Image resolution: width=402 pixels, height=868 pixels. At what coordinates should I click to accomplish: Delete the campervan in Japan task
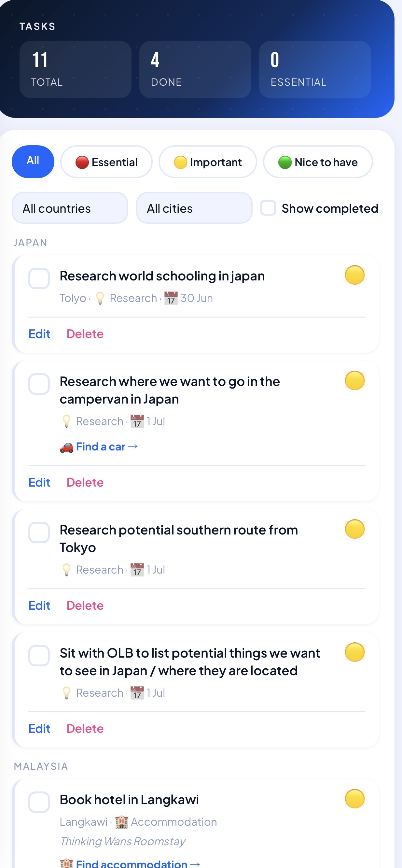[85, 482]
